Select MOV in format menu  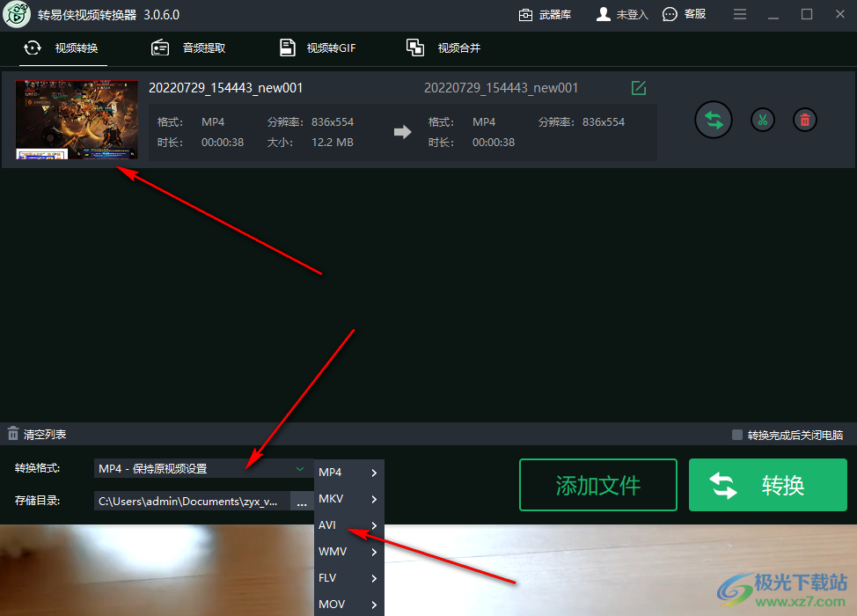click(349, 604)
